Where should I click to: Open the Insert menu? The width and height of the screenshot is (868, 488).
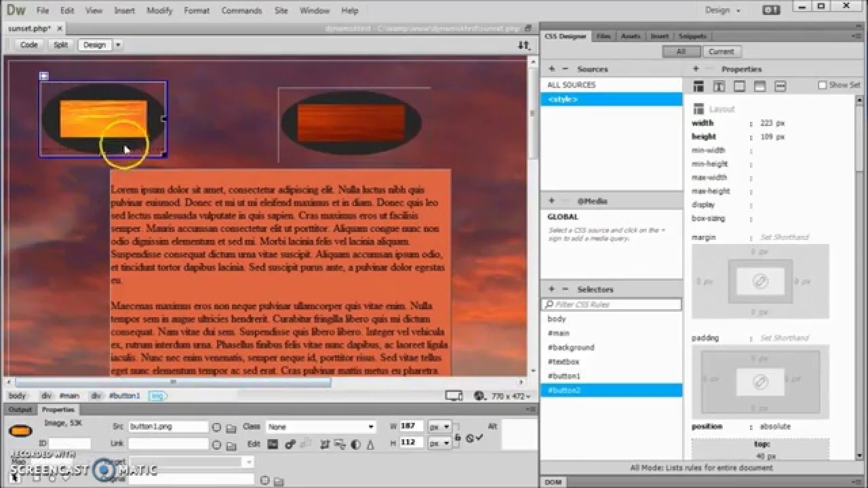click(x=124, y=10)
